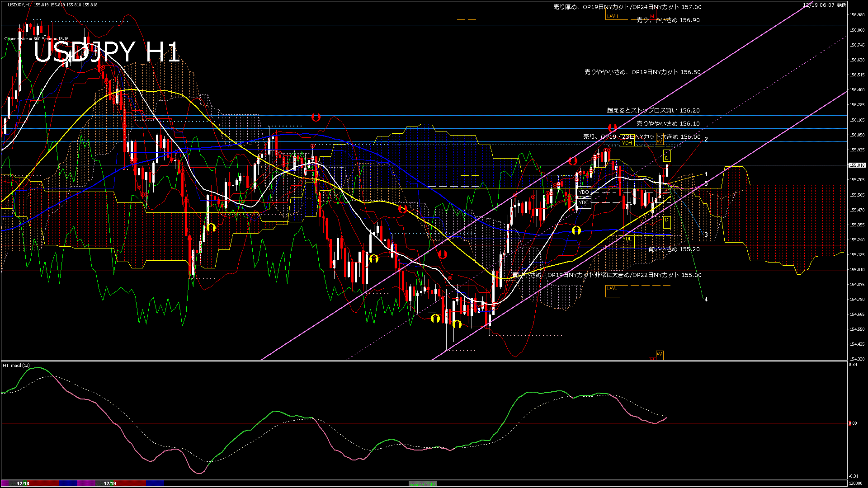Click the YDO yesterday-open label box
The width and height of the screenshot is (868, 488).
(584, 192)
